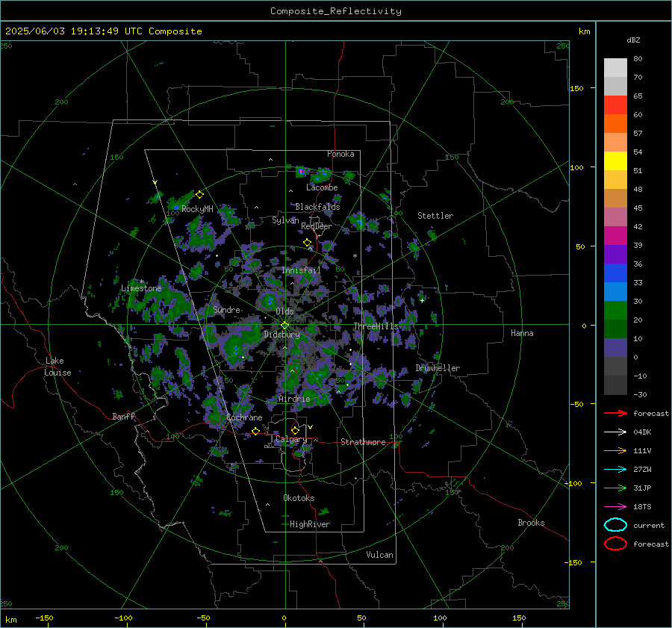672x628 pixels.
Task: Click the yellow radar-site diamond at Didsbury
Action: tap(284, 326)
